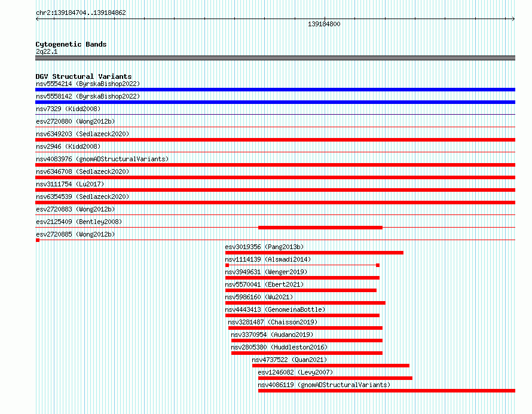This screenshot has width=532, height=414.
Task: Click the blue bar under nsv5558142
Action: click(275, 102)
